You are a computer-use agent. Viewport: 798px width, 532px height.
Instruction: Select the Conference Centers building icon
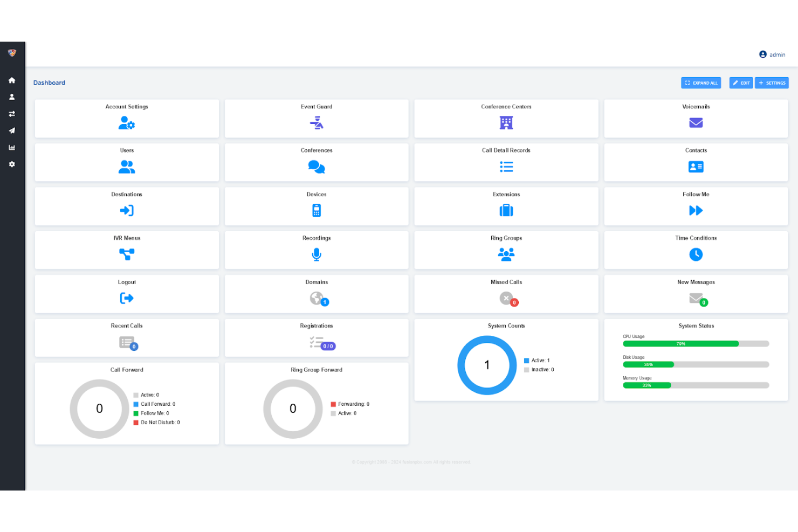tap(506, 123)
